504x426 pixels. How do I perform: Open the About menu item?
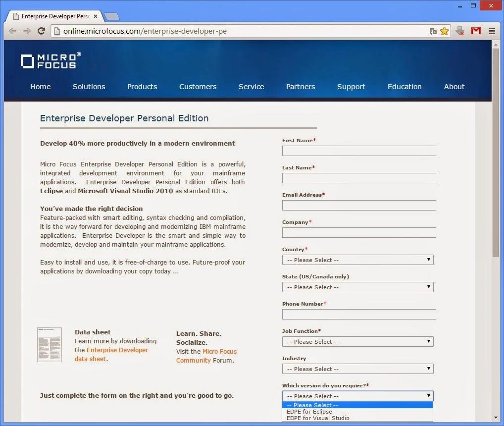coord(454,87)
